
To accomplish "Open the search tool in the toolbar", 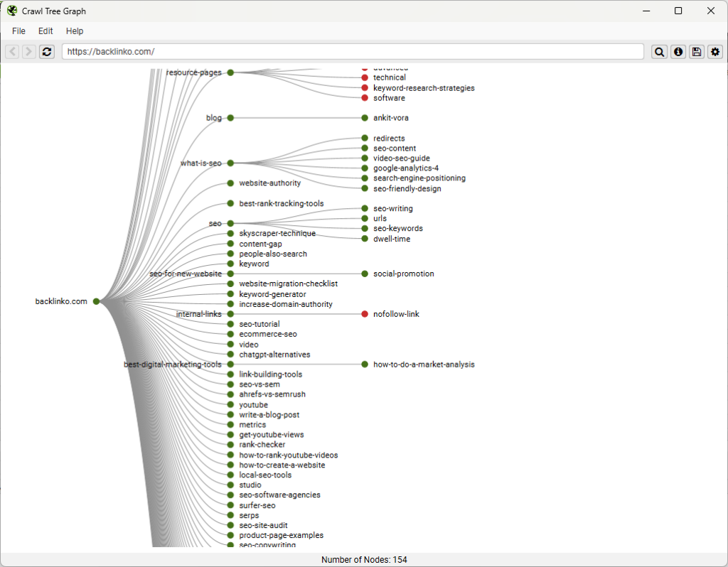I will 659,51.
